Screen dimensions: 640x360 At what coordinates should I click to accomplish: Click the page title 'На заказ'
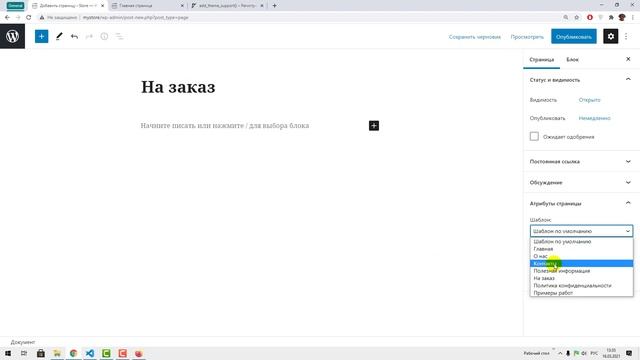178,87
